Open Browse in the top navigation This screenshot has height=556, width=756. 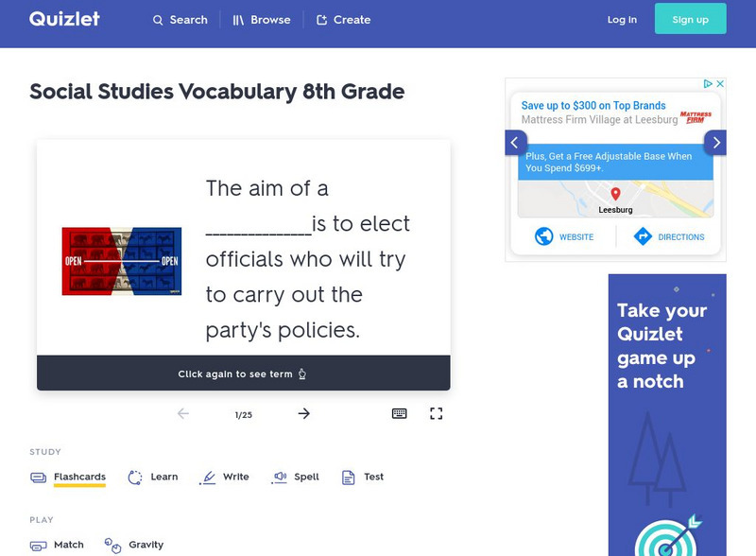[x=262, y=20]
